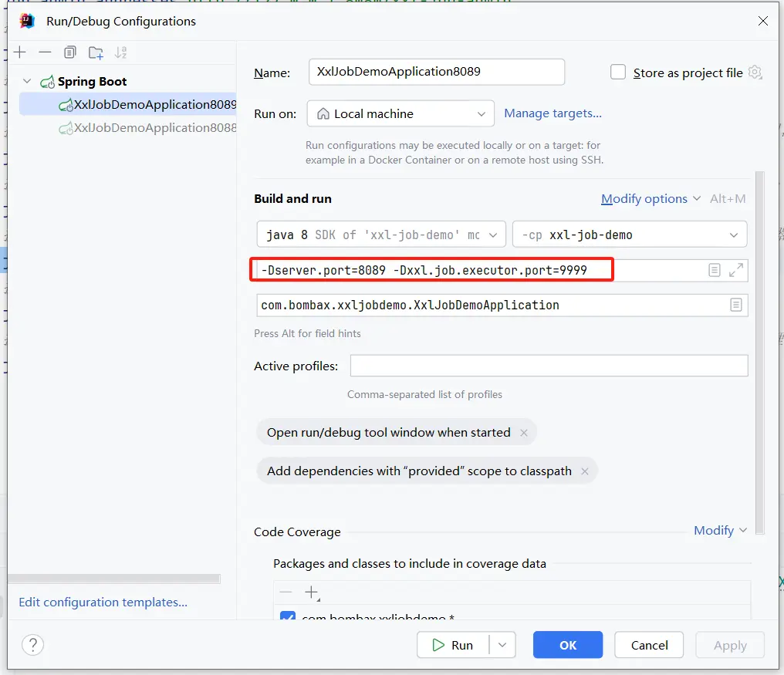The height and width of the screenshot is (675, 784).
Task: Click the Copy Configuration icon
Action: (70, 52)
